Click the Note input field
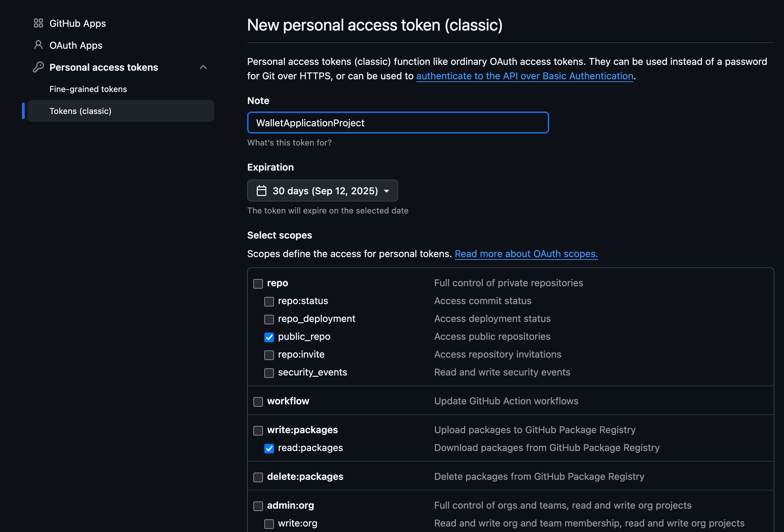The height and width of the screenshot is (532, 784). click(x=398, y=123)
